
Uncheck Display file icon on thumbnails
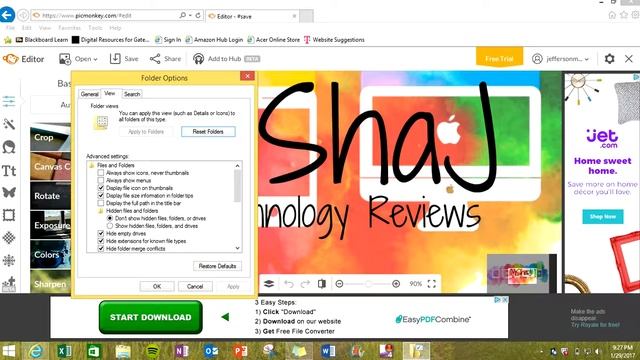coord(101,188)
